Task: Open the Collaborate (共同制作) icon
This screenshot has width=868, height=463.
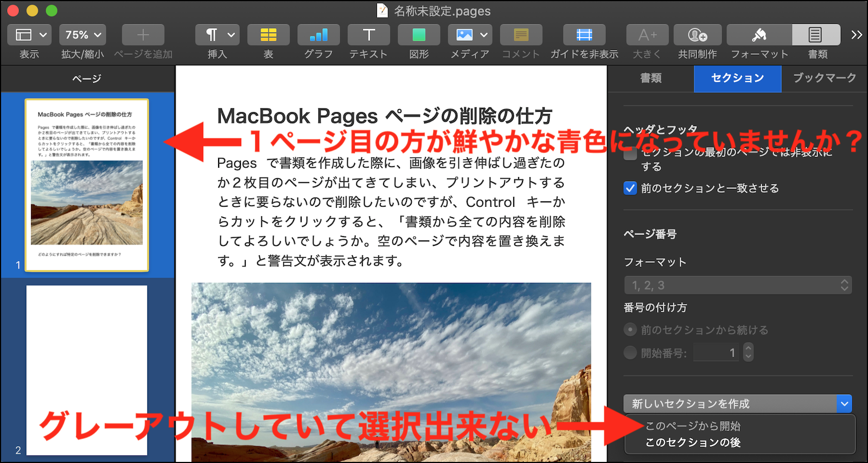Action: pyautogui.click(x=697, y=35)
